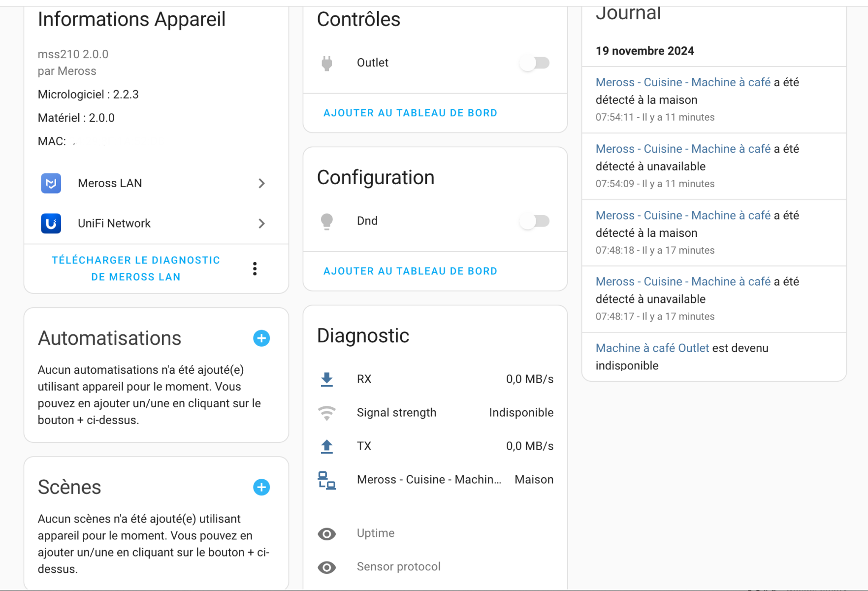Viewport: 868px width, 591px height.
Task: Open the three-dot menu beside diagnostic download
Action: point(255,268)
